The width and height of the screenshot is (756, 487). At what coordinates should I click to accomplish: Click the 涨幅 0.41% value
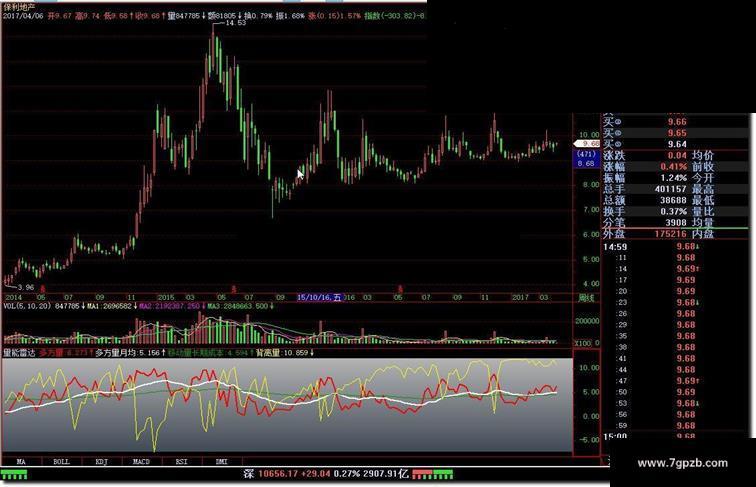pyautogui.click(x=674, y=167)
